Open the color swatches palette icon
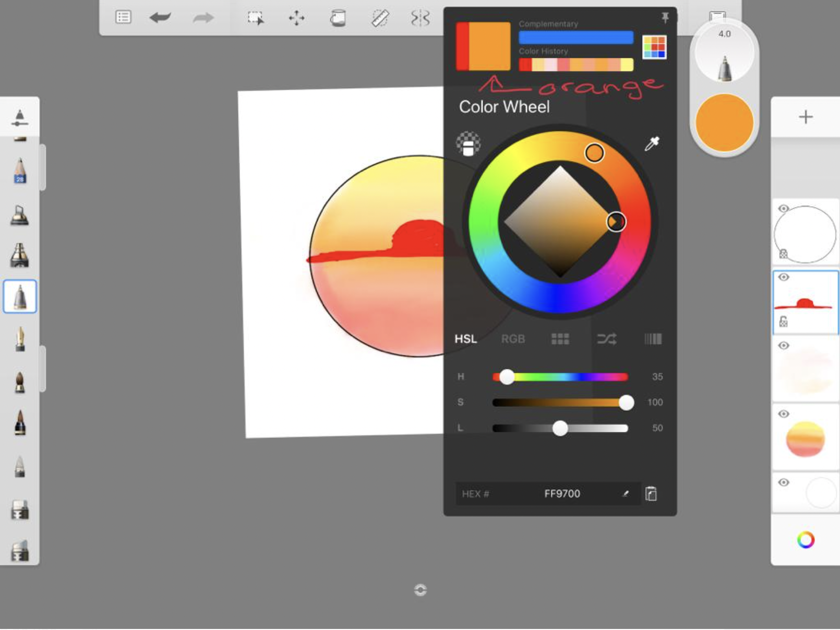 point(654,47)
